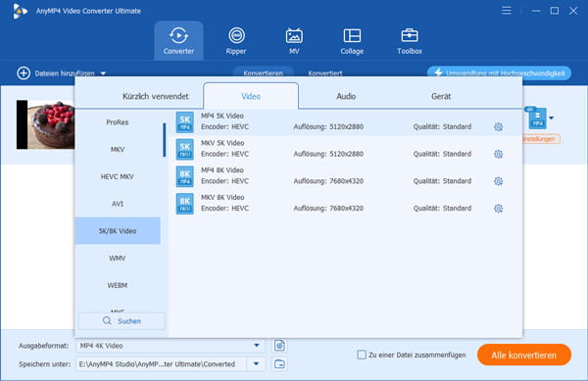Select MKV in format list
Image resolution: width=588 pixels, height=381 pixels.
[x=118, y=150]
